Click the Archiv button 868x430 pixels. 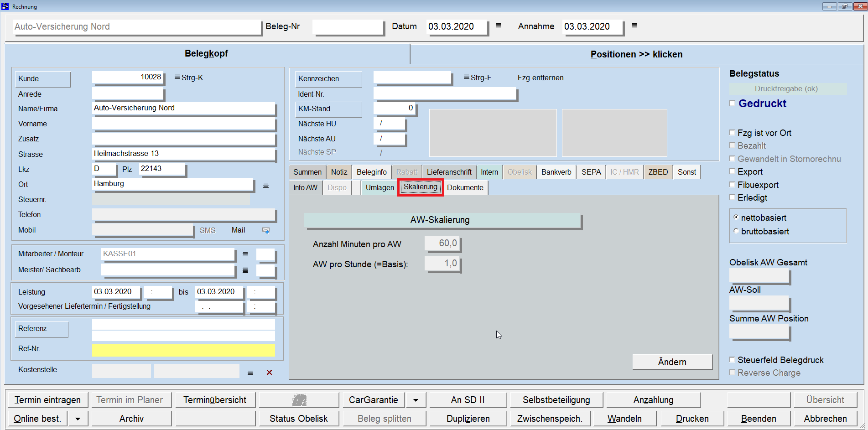tap(131, 419)
